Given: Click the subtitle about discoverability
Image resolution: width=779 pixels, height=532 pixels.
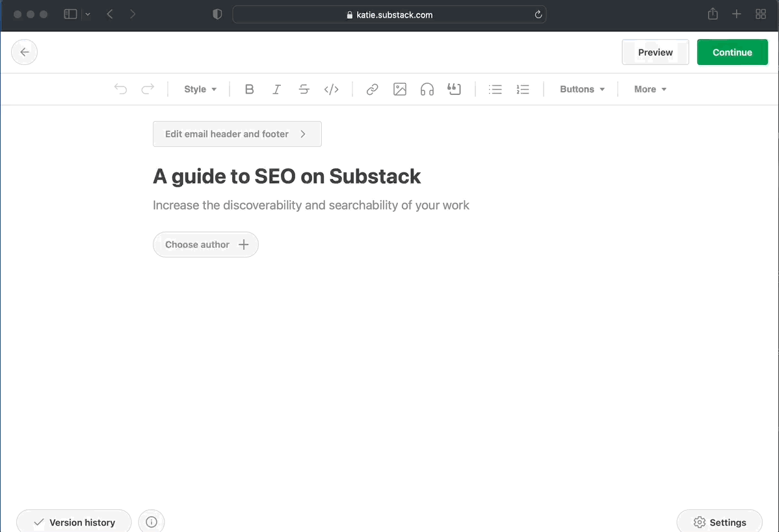Looking at the screenshot, I should tap(311, 205).
